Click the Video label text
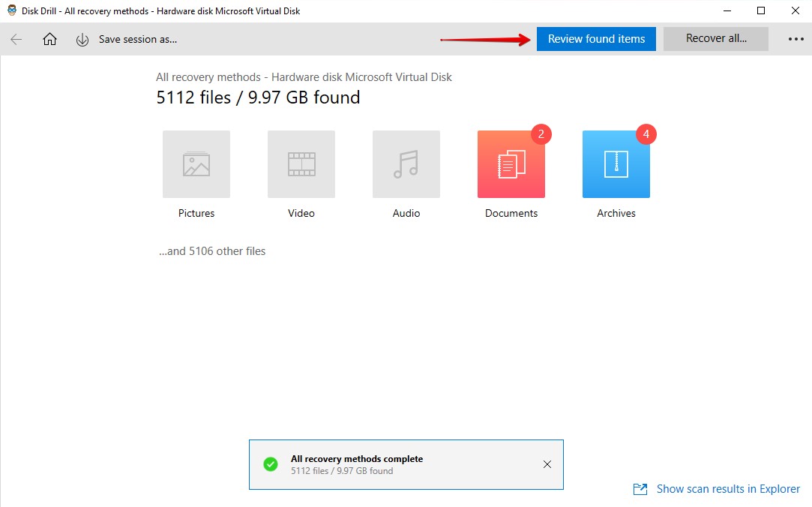Image resolution: width=812 pixels, height=507 pixels. [301, 213]
